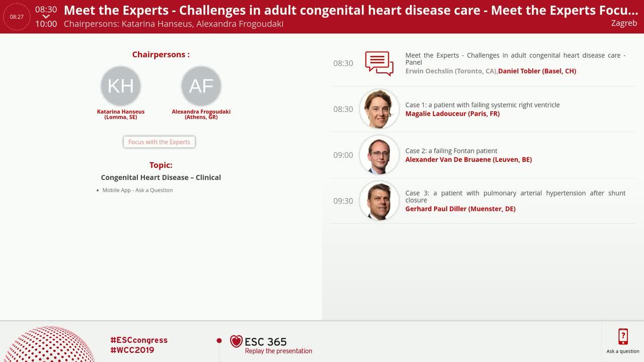Click the red bullet before ESC 365
The image size is (644, 362).
[219, 341]
